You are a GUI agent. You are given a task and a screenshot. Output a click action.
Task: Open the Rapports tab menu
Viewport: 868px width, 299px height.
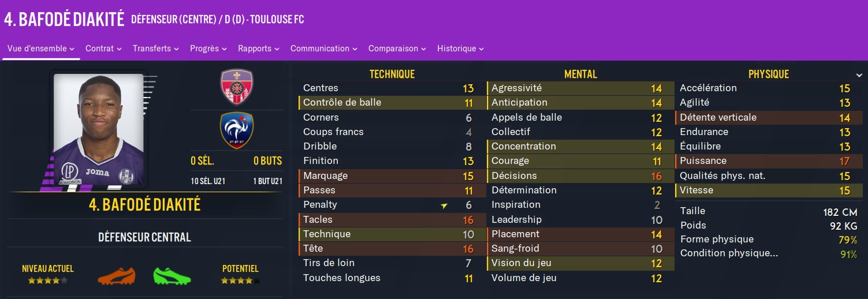click(259, 48)
